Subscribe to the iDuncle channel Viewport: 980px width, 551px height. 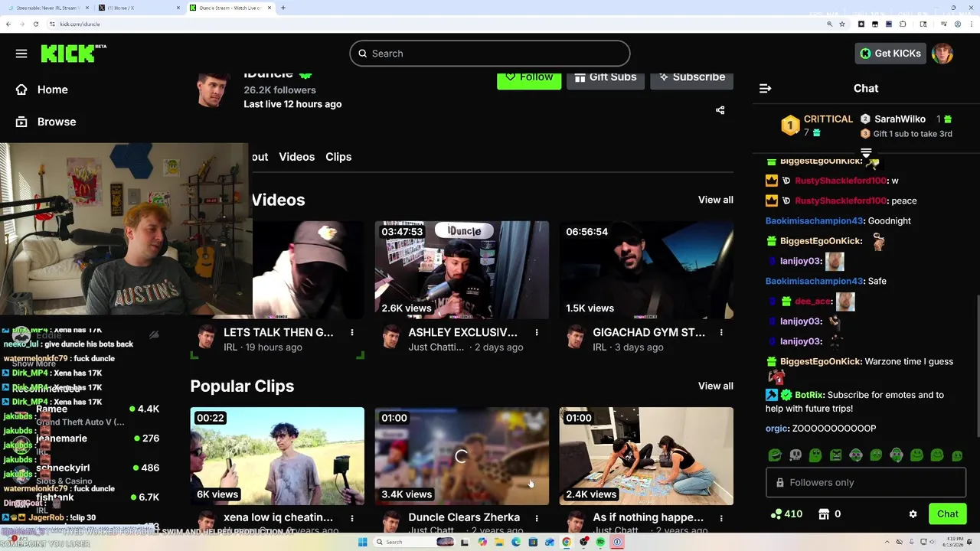point(691,78)
